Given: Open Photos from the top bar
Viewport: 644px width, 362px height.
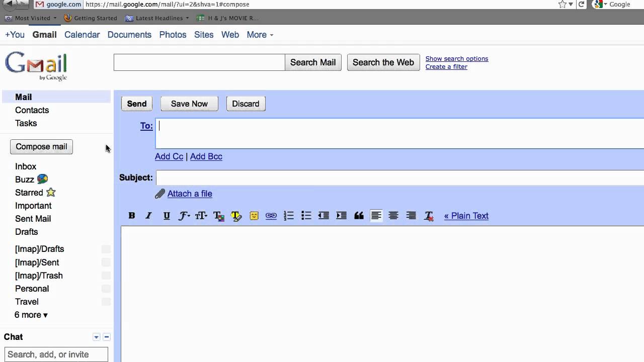Looking at the screenshot, I should click(173, 35).
